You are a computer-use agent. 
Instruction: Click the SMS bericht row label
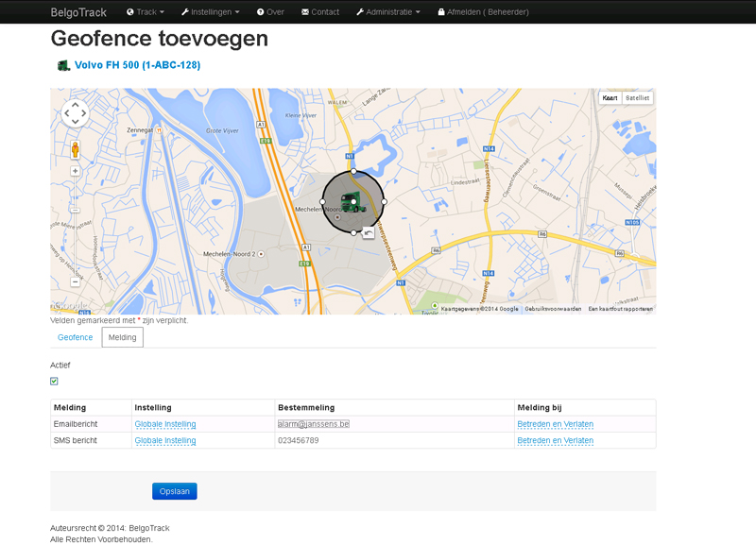(x=76, y=440)
